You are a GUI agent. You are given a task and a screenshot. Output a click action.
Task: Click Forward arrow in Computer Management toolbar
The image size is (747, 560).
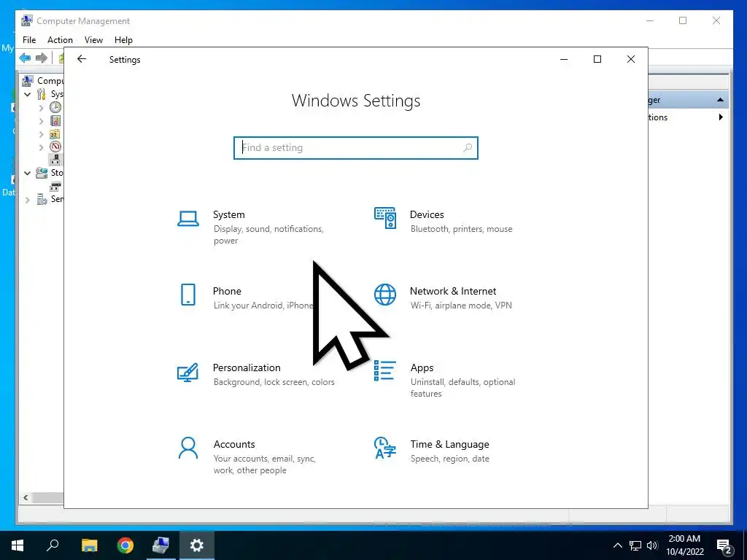(x=42, y=58)
